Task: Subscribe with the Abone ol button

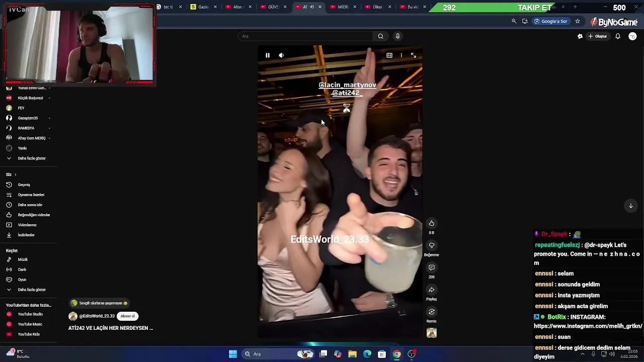Action: [x=128, y=316]
